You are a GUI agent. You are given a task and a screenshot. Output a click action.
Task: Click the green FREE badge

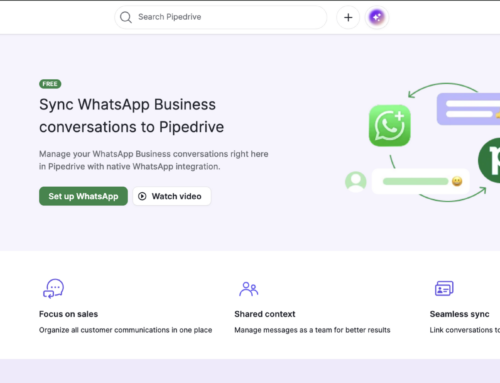click(x=50, y=84)
